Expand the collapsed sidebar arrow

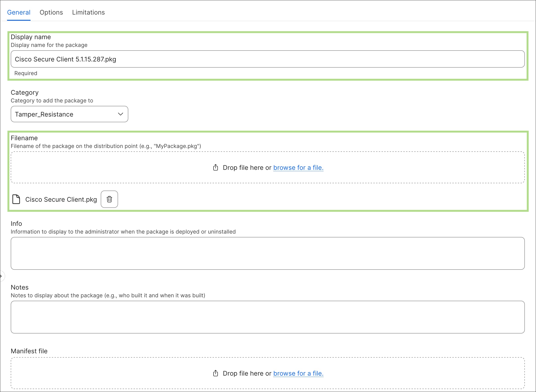(x=1, y=276)
